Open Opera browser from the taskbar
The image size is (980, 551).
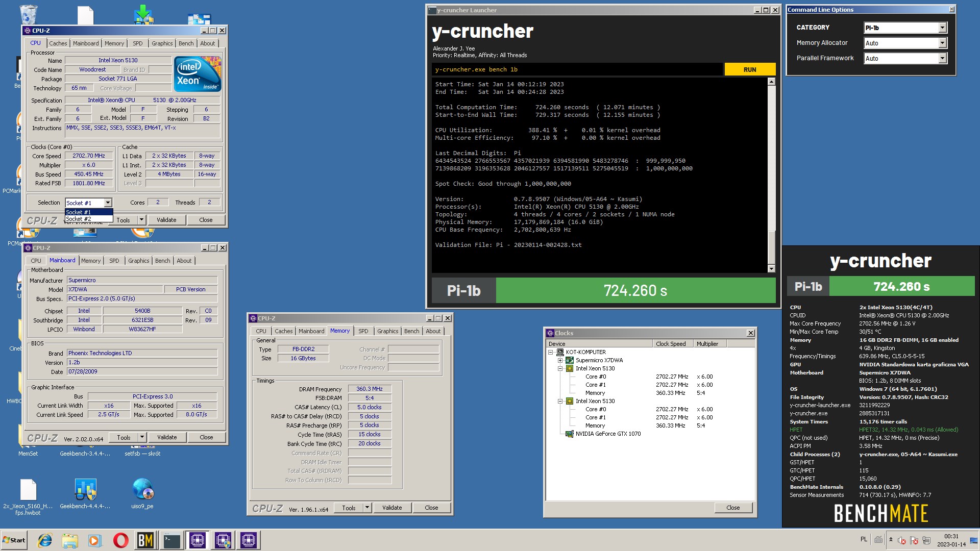(120, 540)
